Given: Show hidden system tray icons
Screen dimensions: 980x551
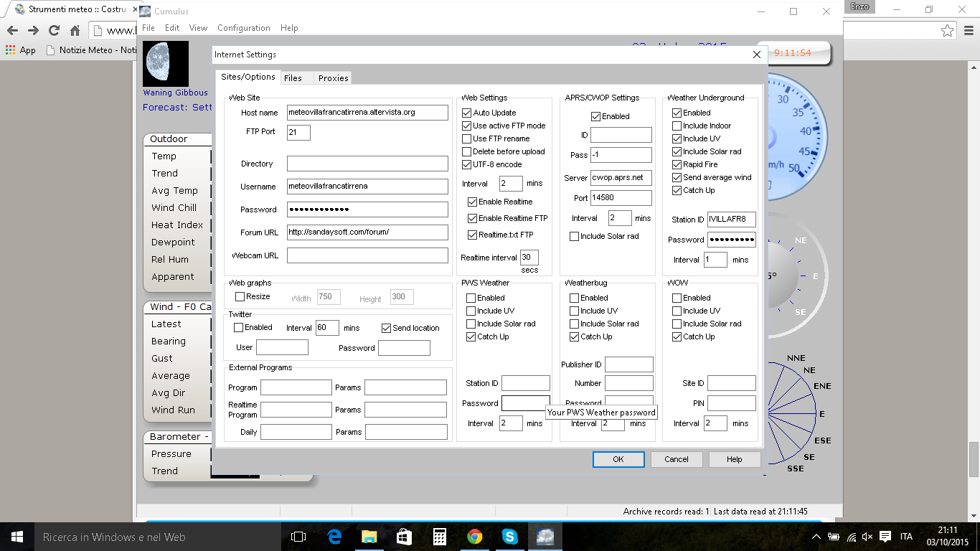Looking at the screenshot, I should 816,537.
